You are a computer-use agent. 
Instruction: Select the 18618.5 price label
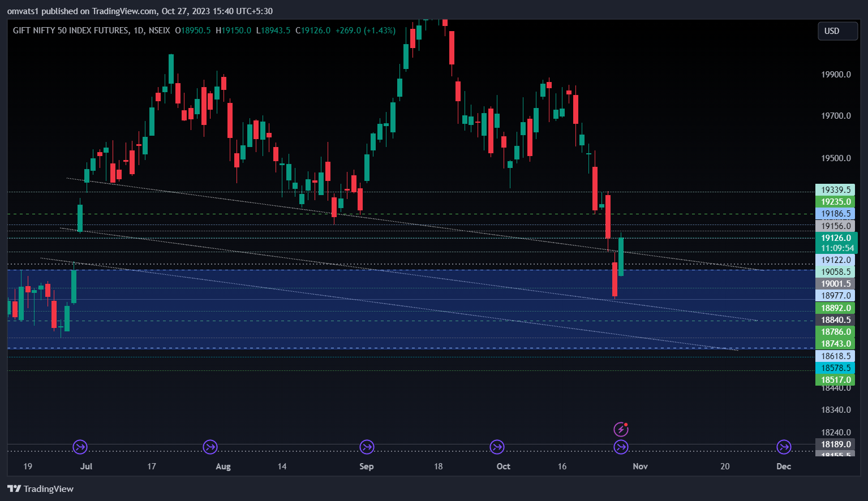835,356
